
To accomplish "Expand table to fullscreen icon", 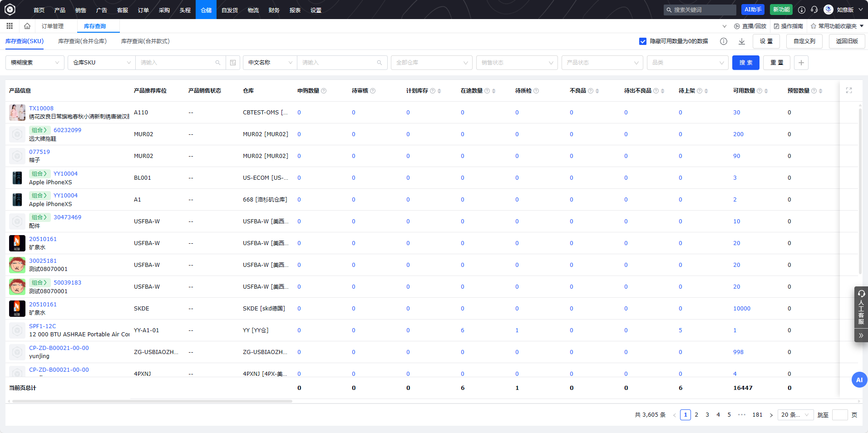I will [x=849, y=91].
